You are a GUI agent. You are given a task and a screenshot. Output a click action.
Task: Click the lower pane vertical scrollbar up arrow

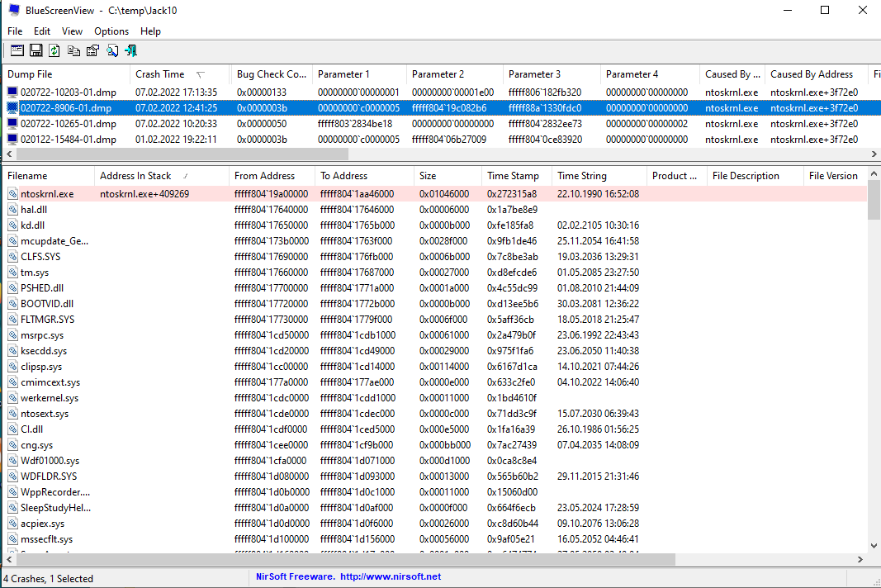[x=874, y=174]
